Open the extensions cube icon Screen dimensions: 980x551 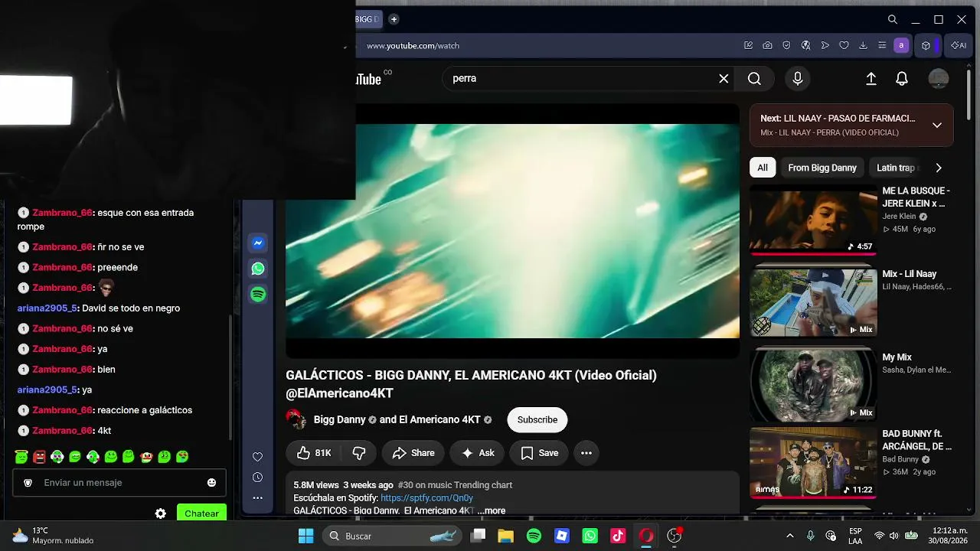pyautogui.click(x=926, y=45)
